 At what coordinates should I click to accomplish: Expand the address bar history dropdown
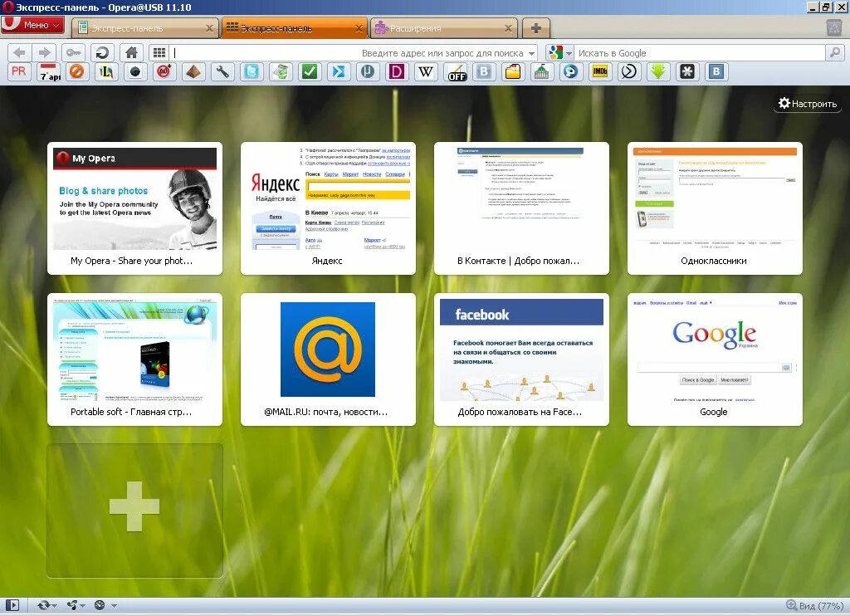[x=532, y=53]
